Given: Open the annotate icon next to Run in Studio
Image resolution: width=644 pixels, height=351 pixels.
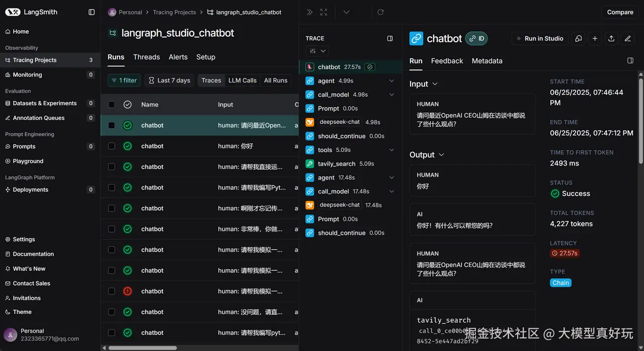Looking at the screenshot, I should click(x=579, y=38).
